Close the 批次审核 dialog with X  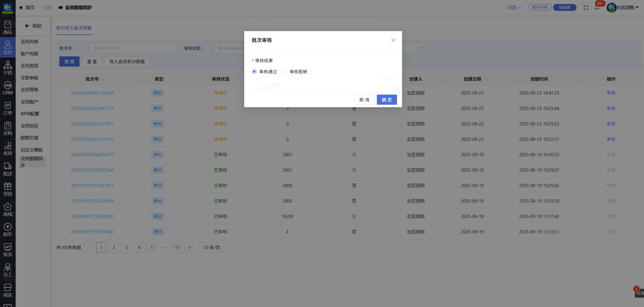[x=393, y=40]
